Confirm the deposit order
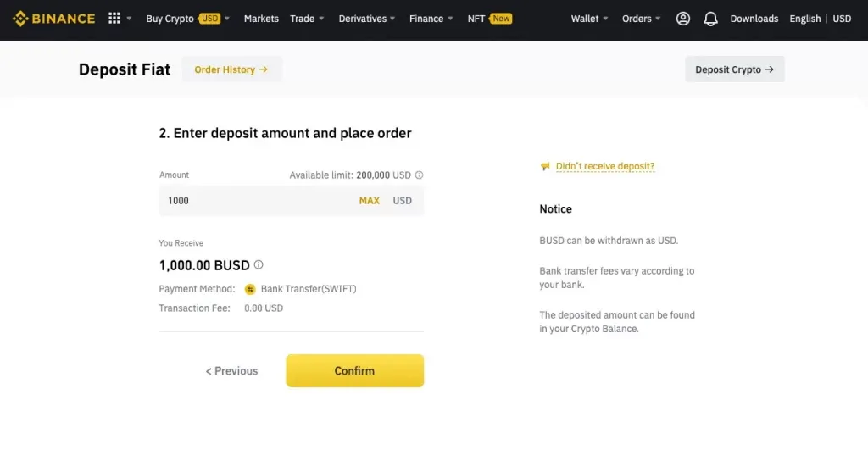This screenshot has height=472, width=868. pos(355,371)
